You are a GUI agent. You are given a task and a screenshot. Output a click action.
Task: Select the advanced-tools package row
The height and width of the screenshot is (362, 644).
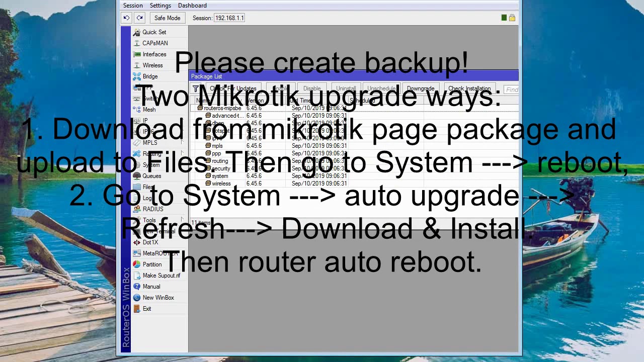[354, 116]
